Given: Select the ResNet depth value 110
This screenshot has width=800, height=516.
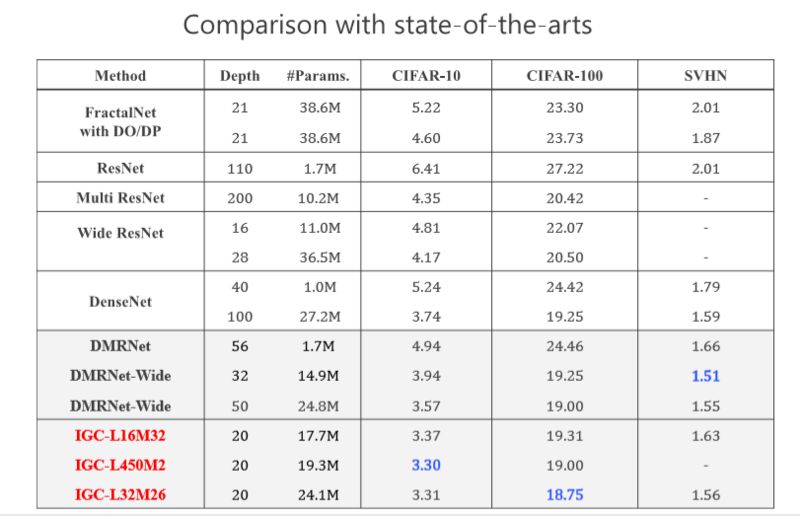Looking at the screenshot, I should point(239,169).
